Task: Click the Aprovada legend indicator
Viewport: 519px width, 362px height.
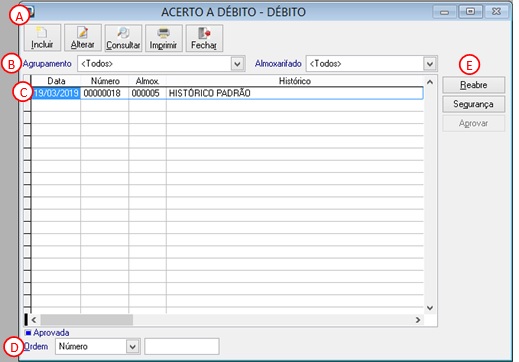Action: [x=28, y=333]
